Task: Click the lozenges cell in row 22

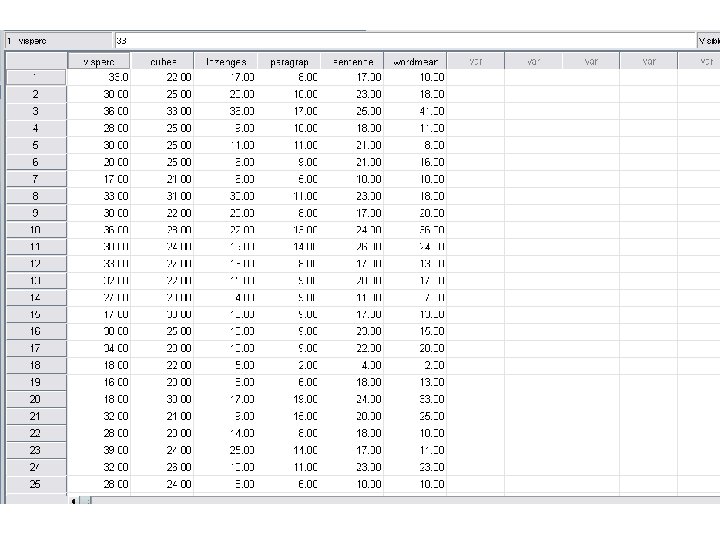Action: (225, 433)
